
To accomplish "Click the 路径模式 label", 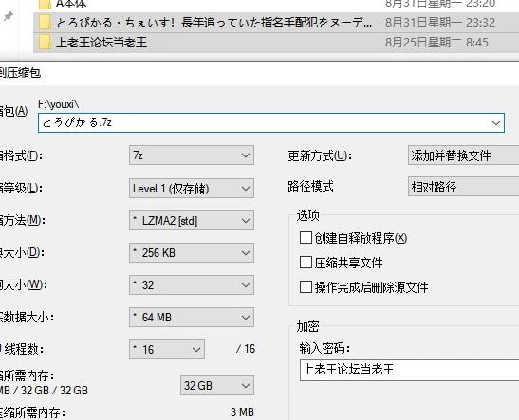I will click(310, 187).
